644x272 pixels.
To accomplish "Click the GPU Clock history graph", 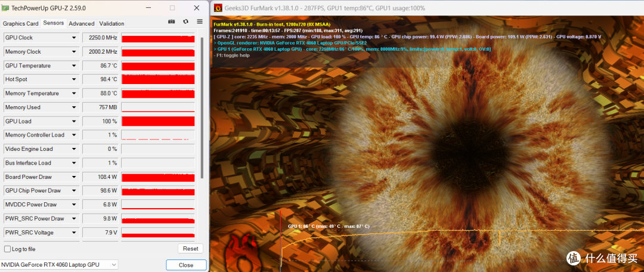I will tap(158, 38).
